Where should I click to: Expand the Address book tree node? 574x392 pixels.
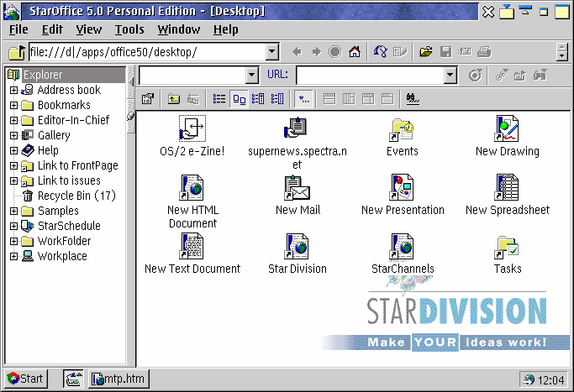click(x=13, y=90)
